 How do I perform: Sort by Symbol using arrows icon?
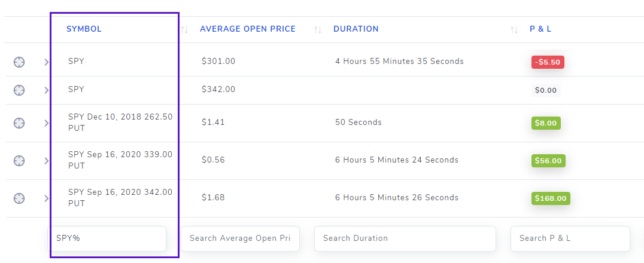click(x=184, y=29)
